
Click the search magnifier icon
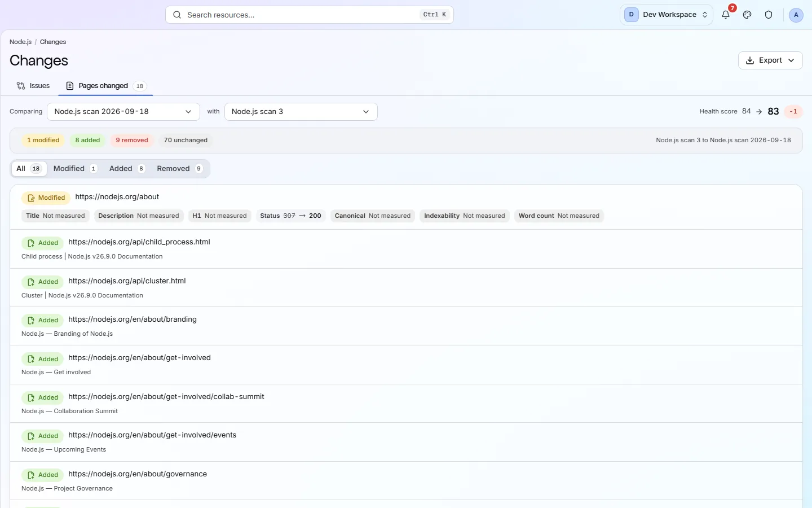point(177,15)
